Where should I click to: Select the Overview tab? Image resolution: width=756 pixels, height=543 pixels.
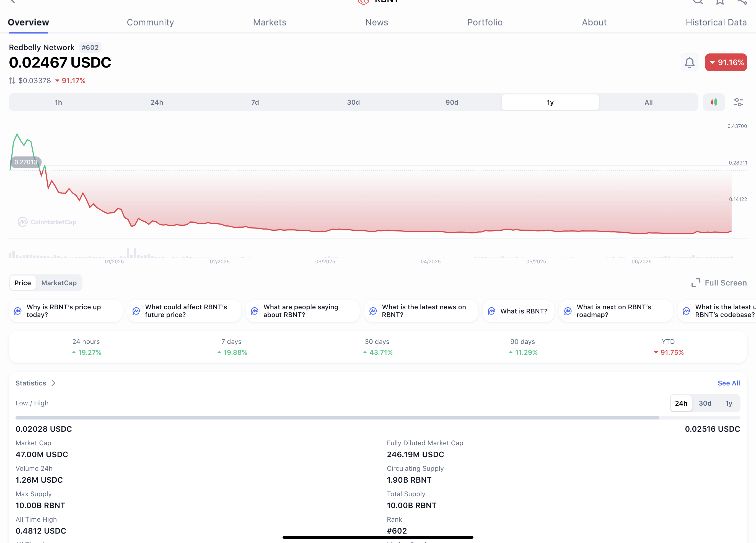[x=28, y=22]
